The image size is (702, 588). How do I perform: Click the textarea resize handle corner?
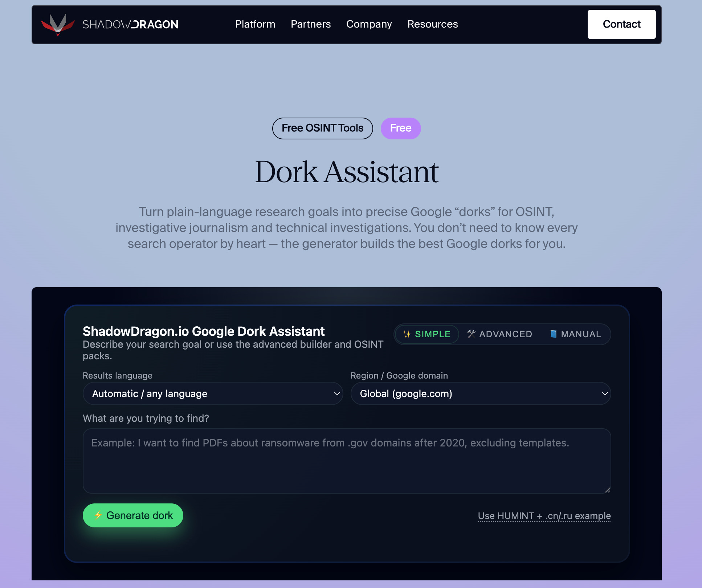(x=608, y=490)
